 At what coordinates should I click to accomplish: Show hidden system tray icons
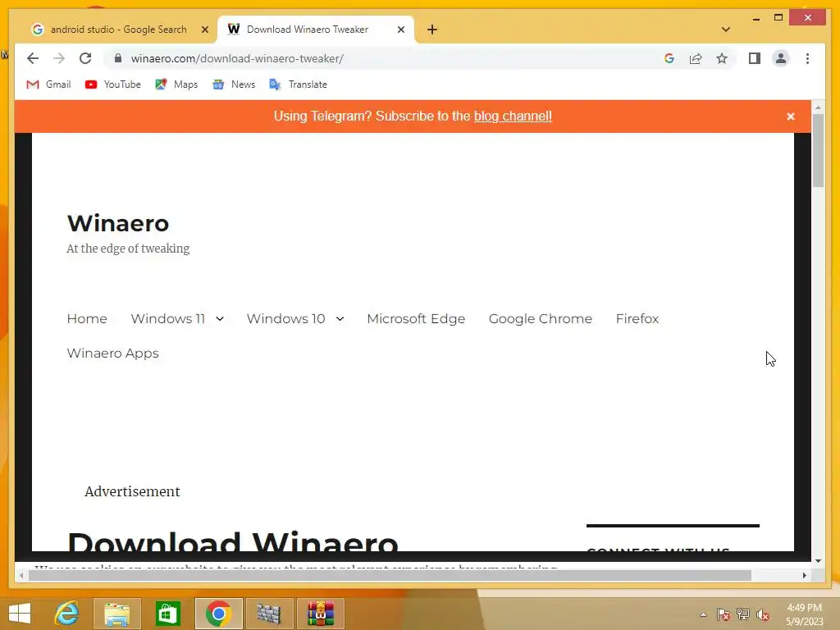703,614
